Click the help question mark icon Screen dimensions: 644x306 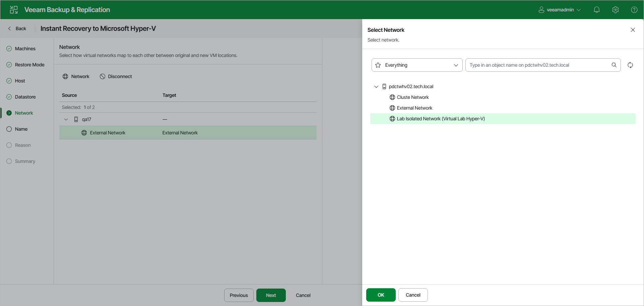[634, 9]
